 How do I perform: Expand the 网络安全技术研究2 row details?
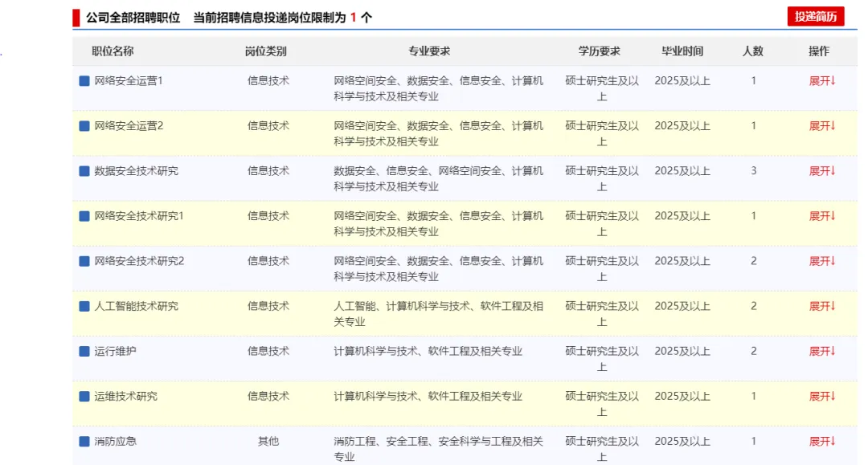point(822,261)
